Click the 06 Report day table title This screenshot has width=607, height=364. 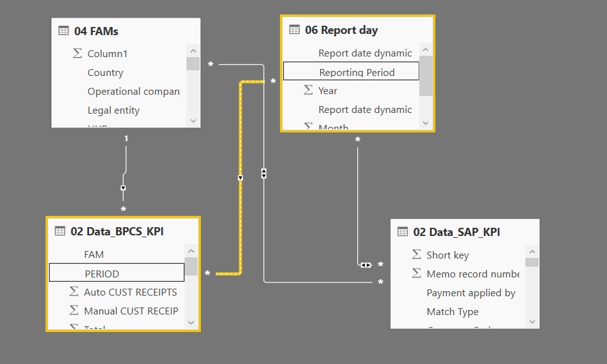point(341,30)
